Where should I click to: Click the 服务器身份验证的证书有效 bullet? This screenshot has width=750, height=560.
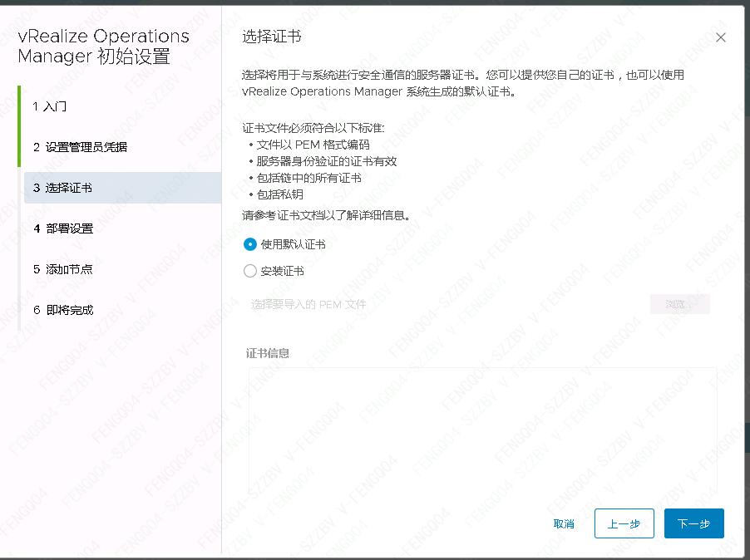point(327,161)
